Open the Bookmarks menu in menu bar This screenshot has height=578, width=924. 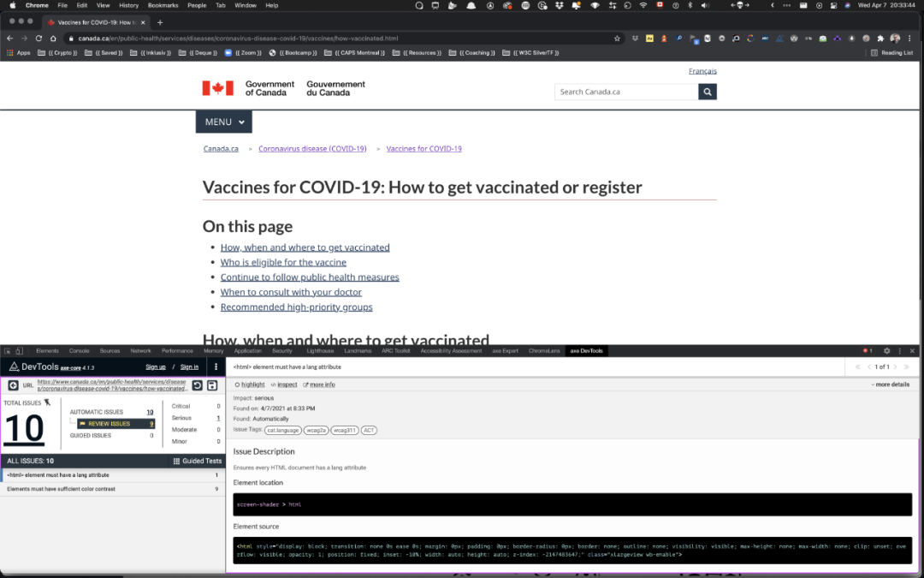[x=163, y=5]
